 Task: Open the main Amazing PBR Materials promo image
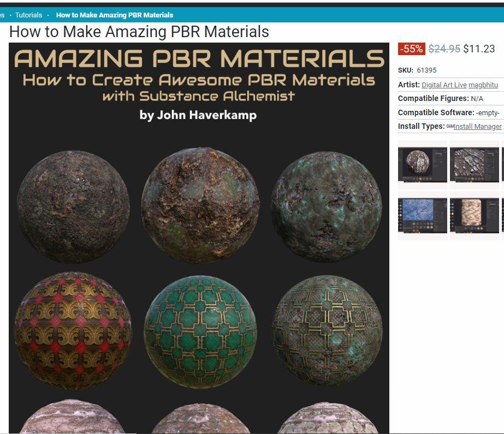click(199, 238)
